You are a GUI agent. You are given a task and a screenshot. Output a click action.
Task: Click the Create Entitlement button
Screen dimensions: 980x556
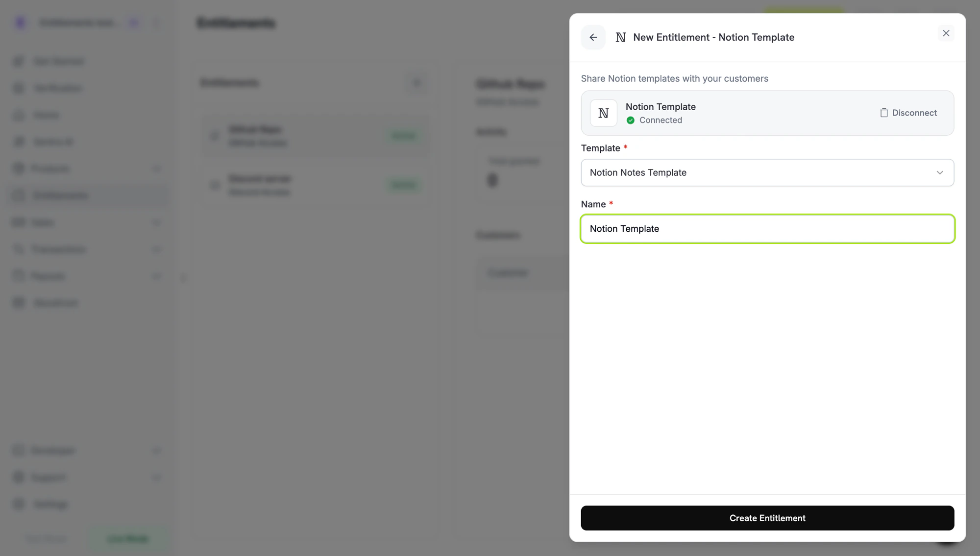[x=767, y=518]
